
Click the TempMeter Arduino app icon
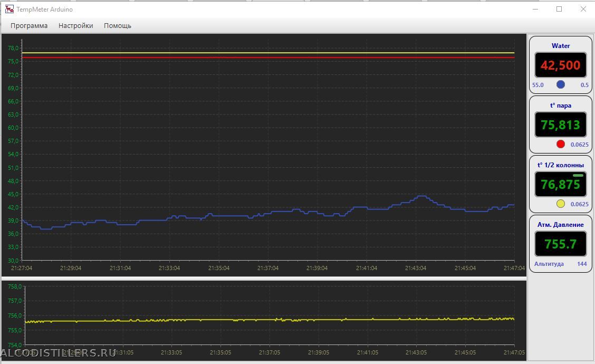tap(9, 9)
